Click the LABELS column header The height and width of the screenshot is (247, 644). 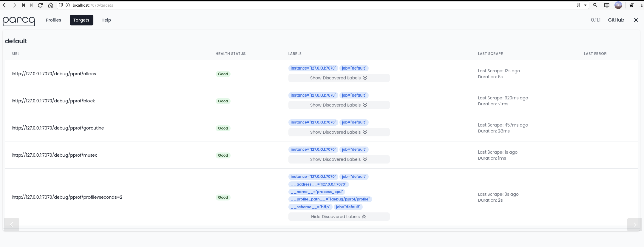click(x=295, y=54)
